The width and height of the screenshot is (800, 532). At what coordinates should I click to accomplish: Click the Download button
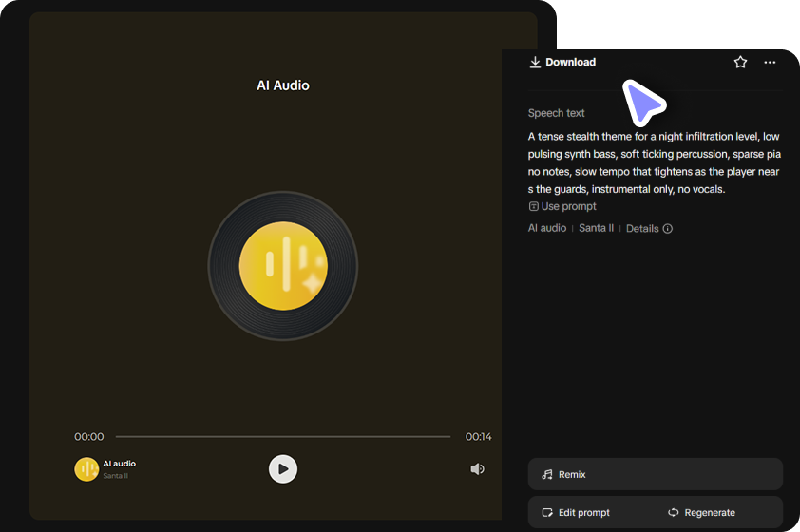coord(562,63)
